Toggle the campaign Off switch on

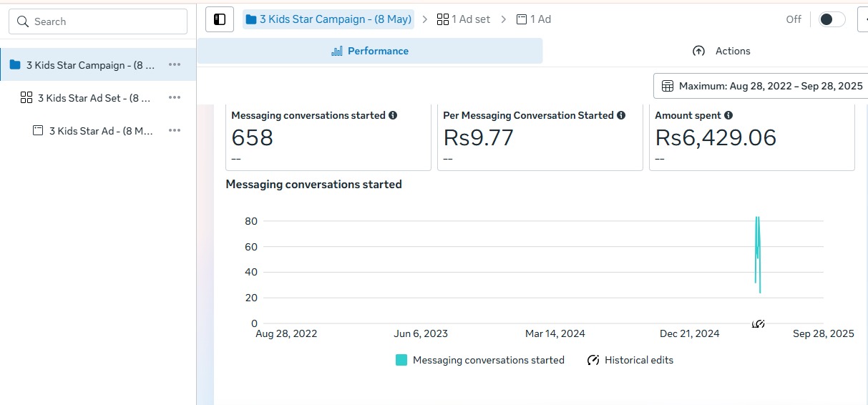click(x=832, y=19)
